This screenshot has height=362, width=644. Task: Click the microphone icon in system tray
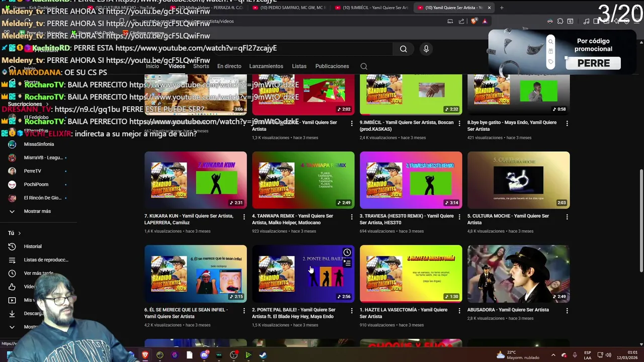click(x=575, y=355)
